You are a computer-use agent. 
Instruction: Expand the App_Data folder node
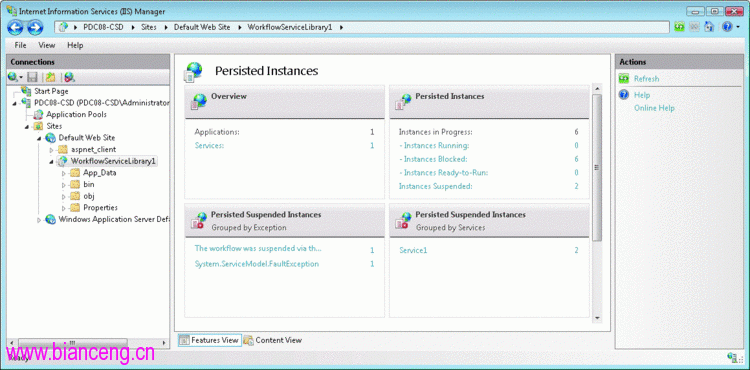(64, 173)
